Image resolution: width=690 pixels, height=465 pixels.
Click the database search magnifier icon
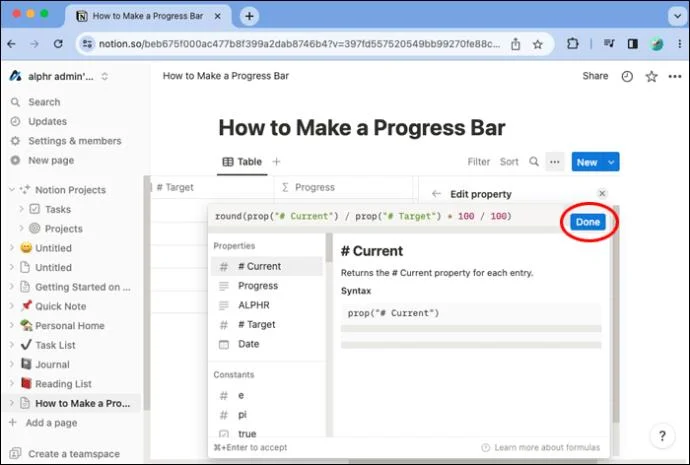coord(534,162)
